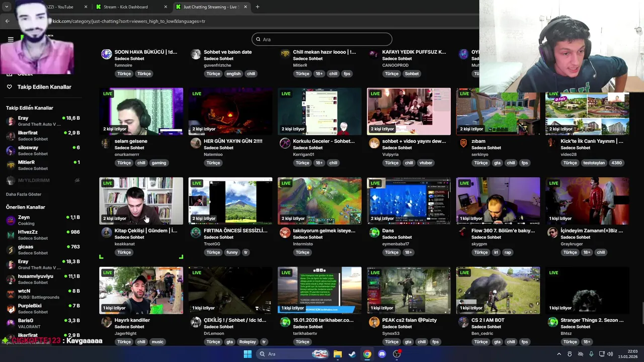Screen dimensions: 644x362
Task: Open Takip Edilen Kanallar from the sidebar
Action: (x=44, y=87)
